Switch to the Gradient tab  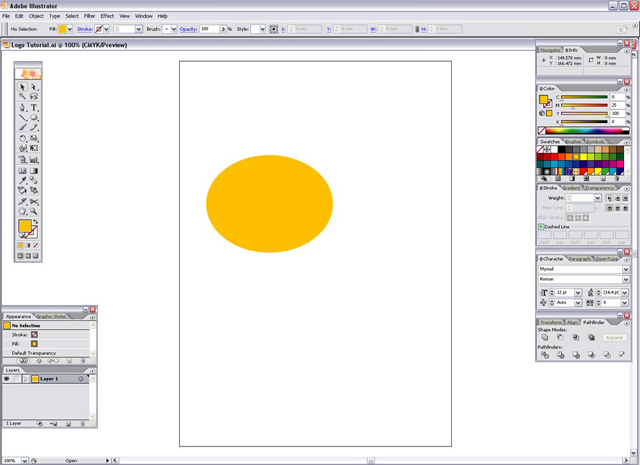click(x=571, y=188)
